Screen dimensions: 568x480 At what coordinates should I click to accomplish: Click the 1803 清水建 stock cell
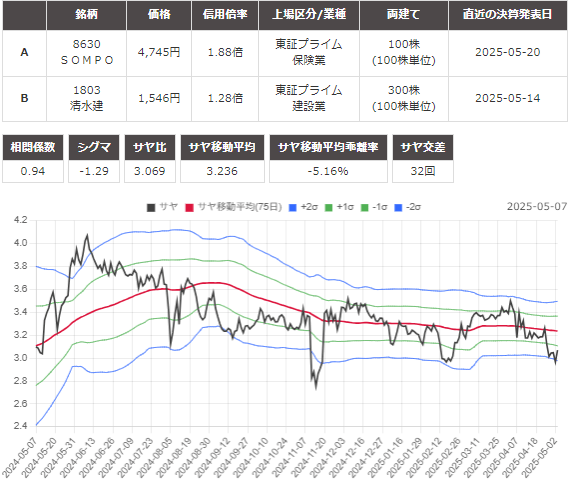(x=87, y=99)
